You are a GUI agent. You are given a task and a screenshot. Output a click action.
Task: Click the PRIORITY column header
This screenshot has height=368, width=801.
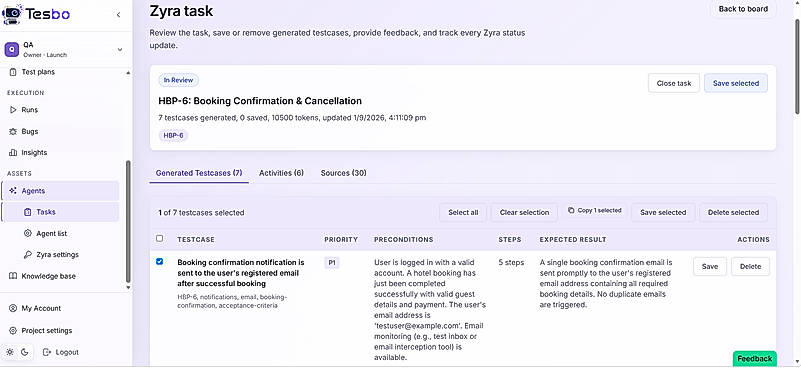[341, 239]
